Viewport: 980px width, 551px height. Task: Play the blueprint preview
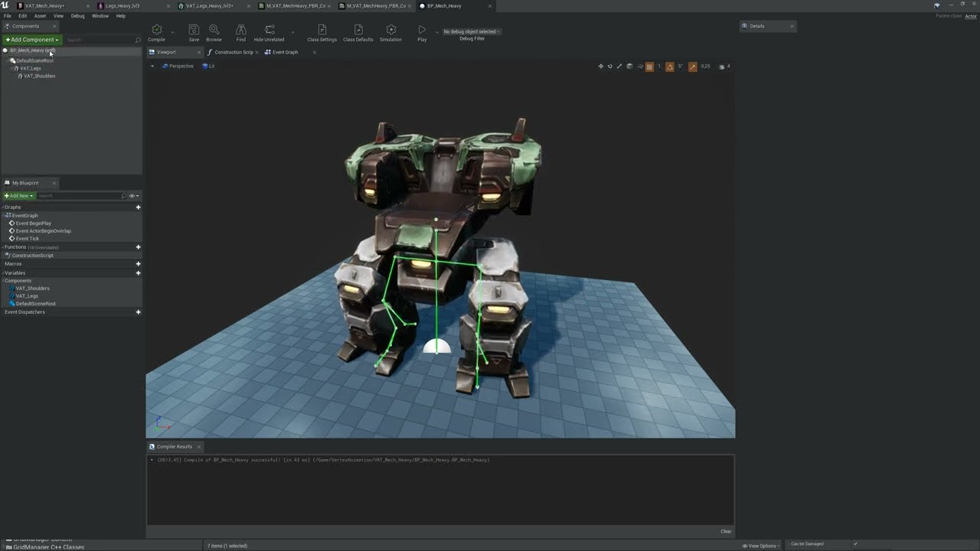(x=422, y=33)
